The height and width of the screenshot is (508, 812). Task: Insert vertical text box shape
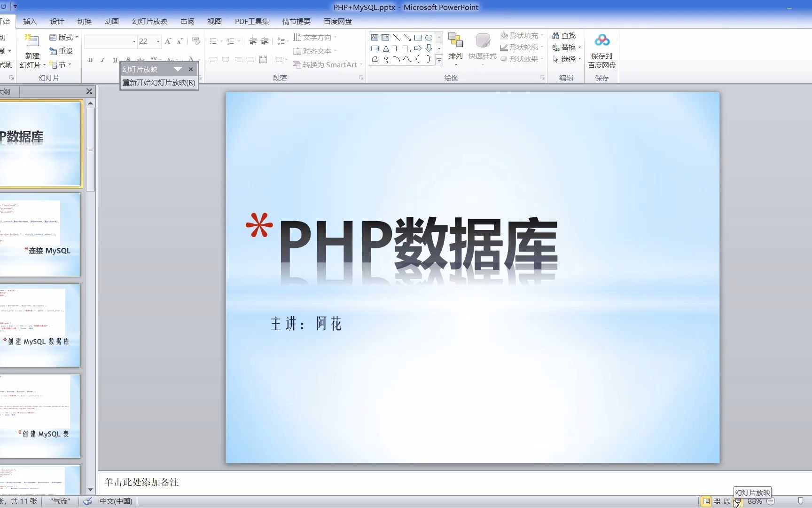385,37
